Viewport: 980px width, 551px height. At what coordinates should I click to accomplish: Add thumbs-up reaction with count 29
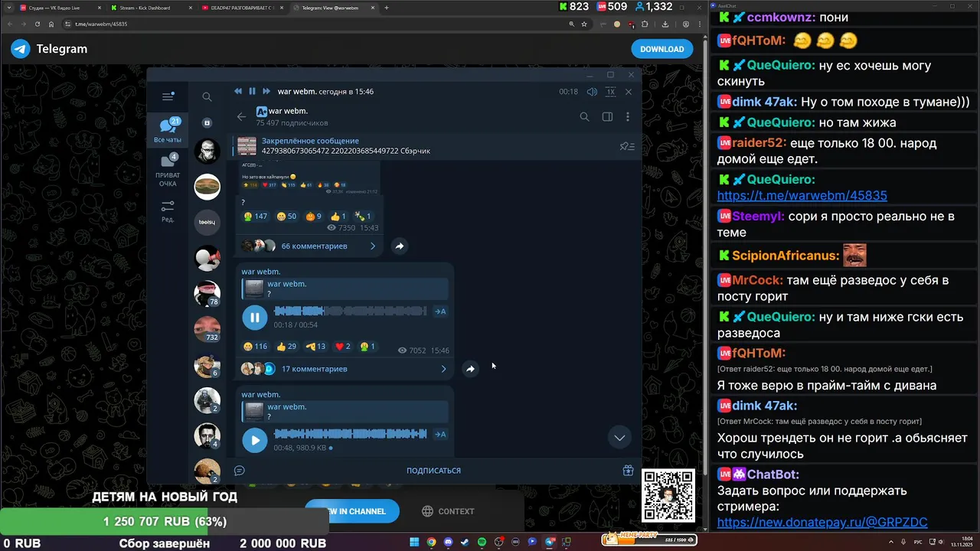point(287,347)
